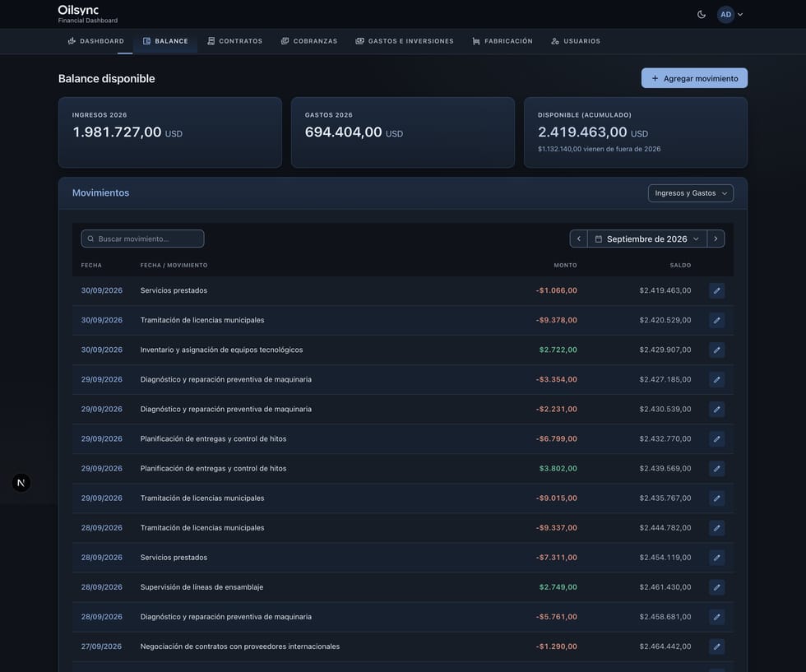Edit the -$6.799,00 Planificación de entregas movement
This screenshot has width=806, height=672.
(716, 439)
